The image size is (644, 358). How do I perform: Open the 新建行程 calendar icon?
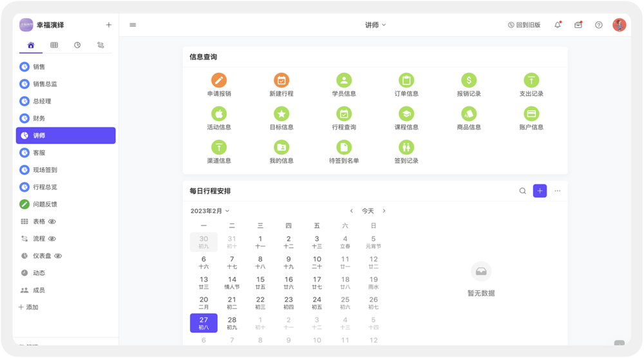click(x=281, y=80)
